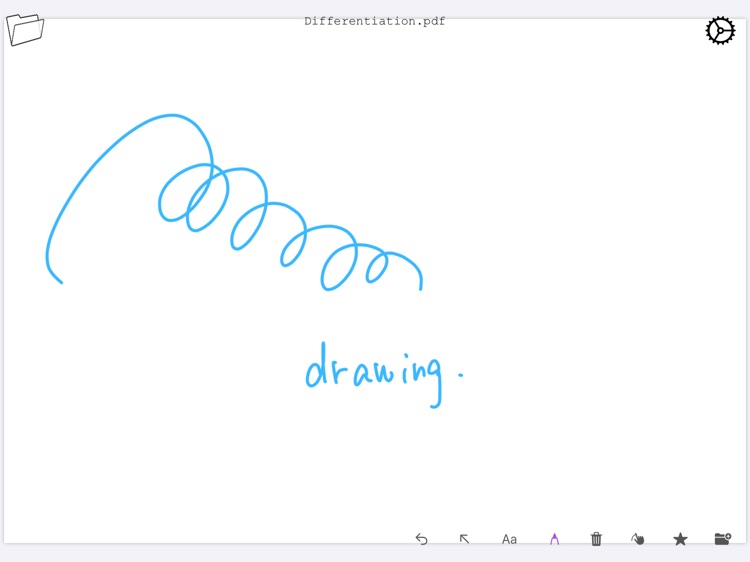This screenshot has height=562, width=750.
Task: Activate the hand gesture tool
Action: point(637,539)
